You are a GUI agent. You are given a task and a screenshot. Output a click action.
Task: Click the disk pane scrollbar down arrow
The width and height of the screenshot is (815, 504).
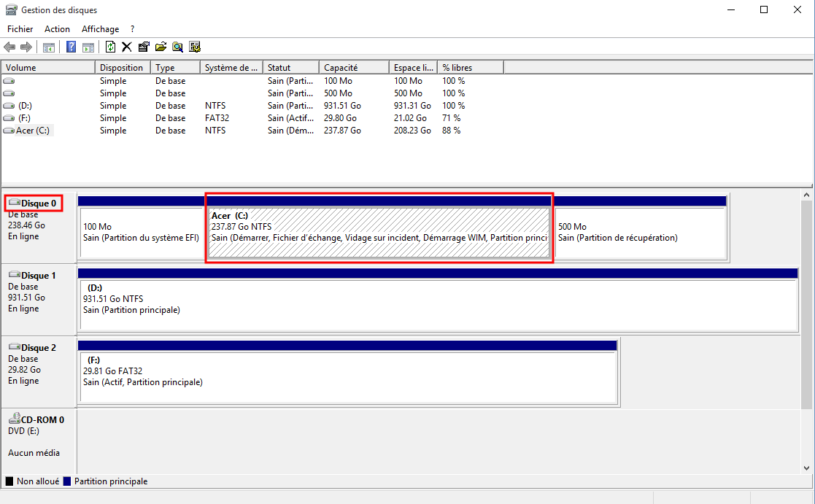(807, 468)
